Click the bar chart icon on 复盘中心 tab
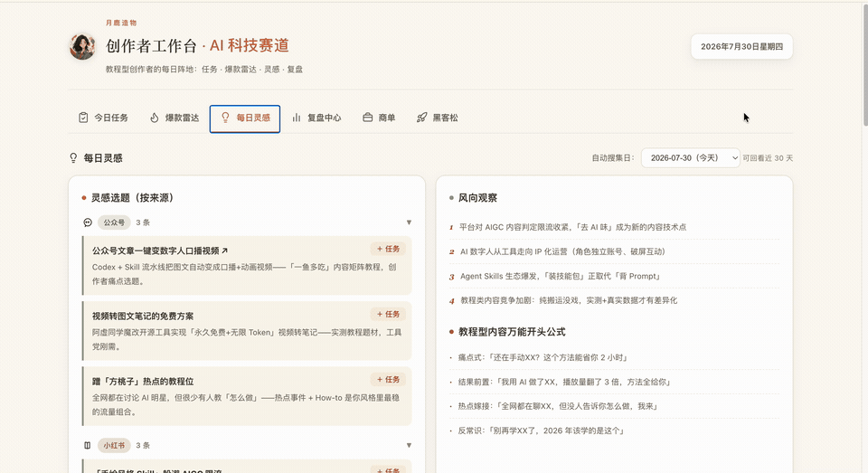The image size is (868, 473). pyautogui.click(x=297, y=118)
